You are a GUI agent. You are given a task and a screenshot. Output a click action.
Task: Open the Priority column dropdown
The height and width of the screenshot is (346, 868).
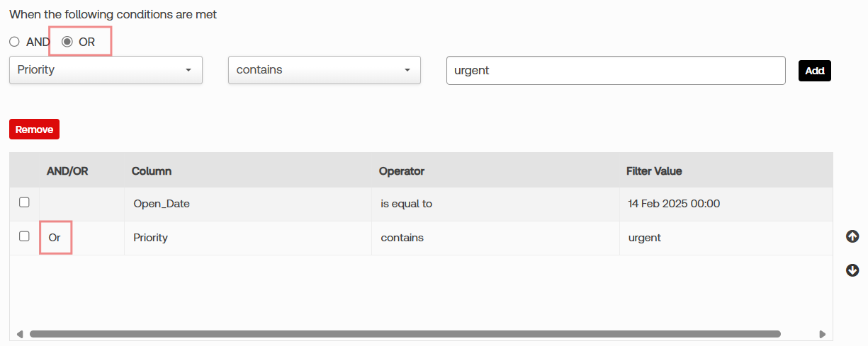coord(106,70)
